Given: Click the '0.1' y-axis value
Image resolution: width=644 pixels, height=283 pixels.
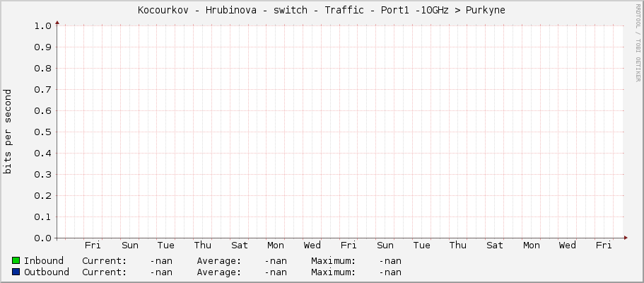Looking at the screenshot, I should 42,216.
